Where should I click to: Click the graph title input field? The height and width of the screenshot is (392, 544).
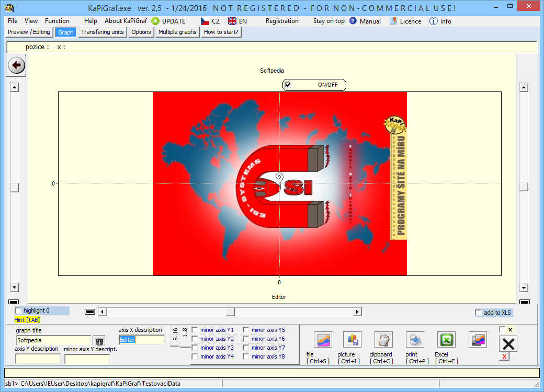click(53, 340)
